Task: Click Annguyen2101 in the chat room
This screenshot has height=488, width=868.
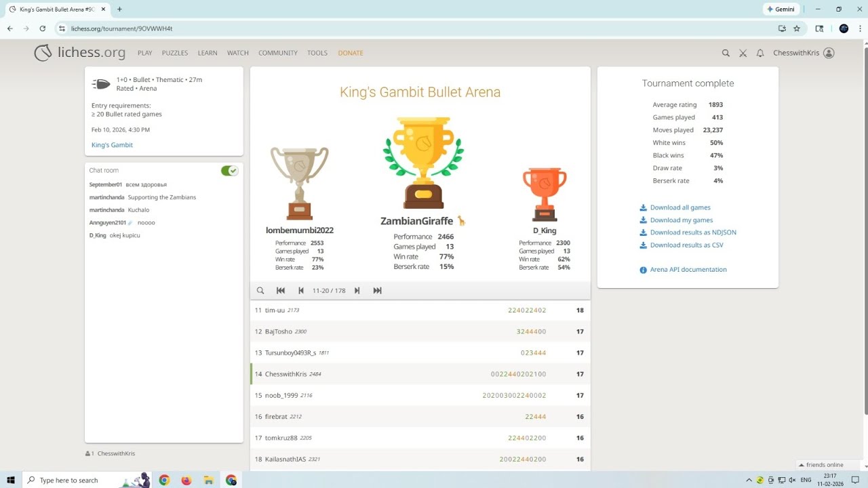Action: (x=108, y=222)
